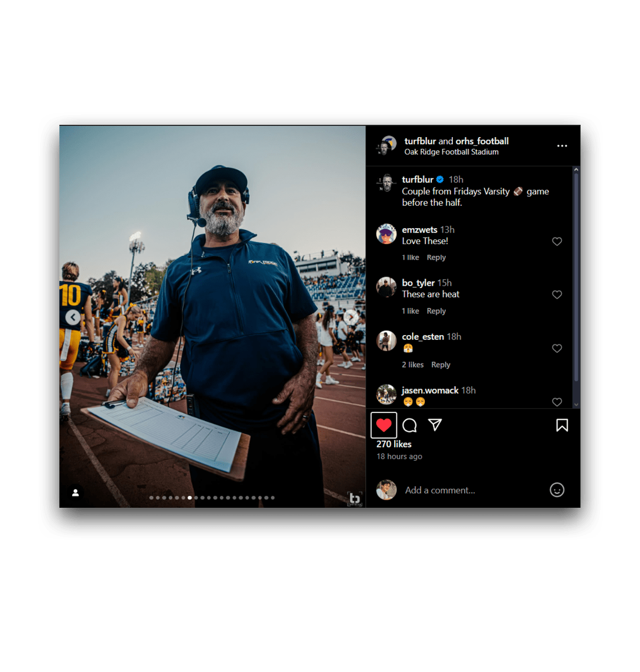
Task: Reply to emzwets' comment
Action: (436, 257)
